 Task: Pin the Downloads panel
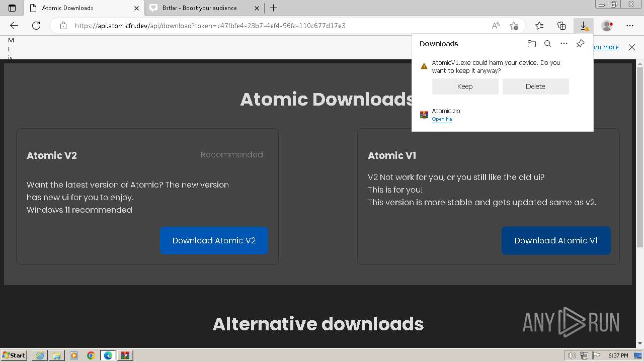point(580,44)
